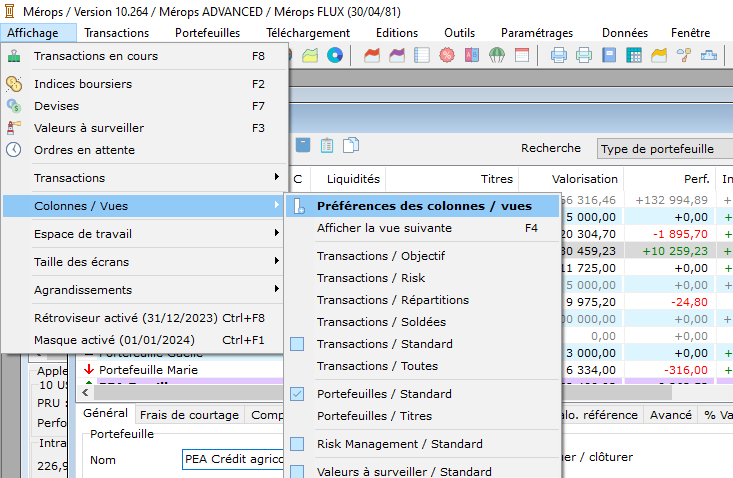Viewport: 733px width, 478px height.
Task: Click the purple area chart toolbar icon
Action: (x=397, y=56)
